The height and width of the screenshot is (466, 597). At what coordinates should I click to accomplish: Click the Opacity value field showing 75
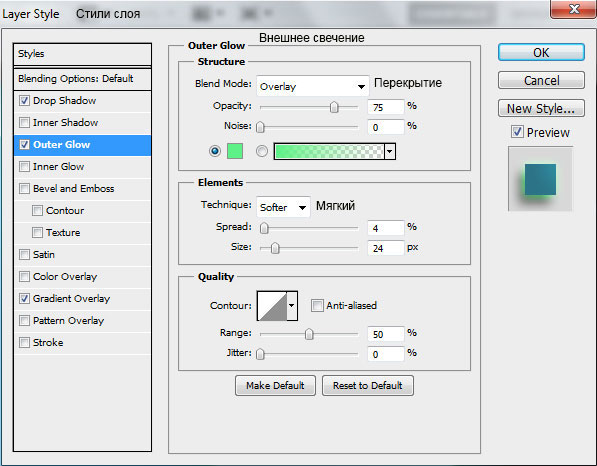coord(385,107)
